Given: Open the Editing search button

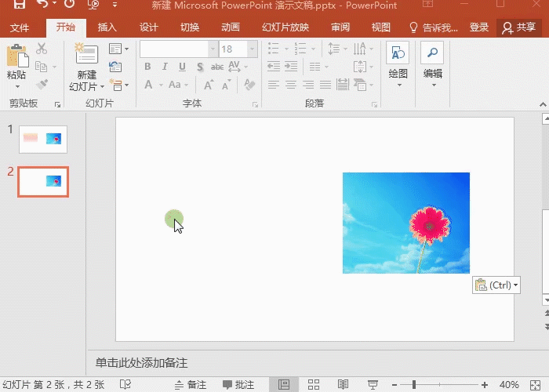Looking at the screenshot, I should point(432,53).
